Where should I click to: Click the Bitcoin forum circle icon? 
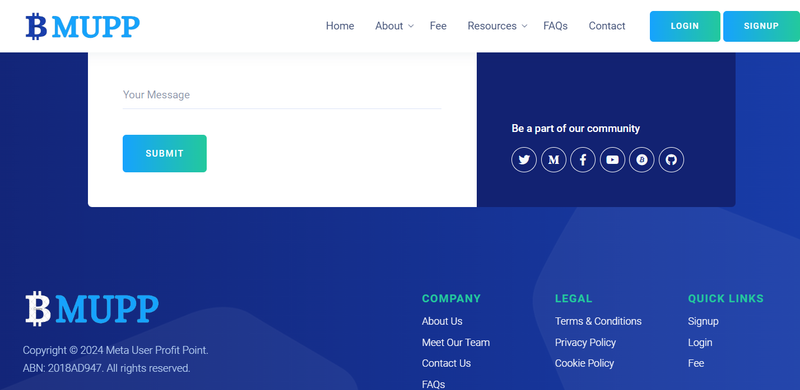tap(642, 160)
